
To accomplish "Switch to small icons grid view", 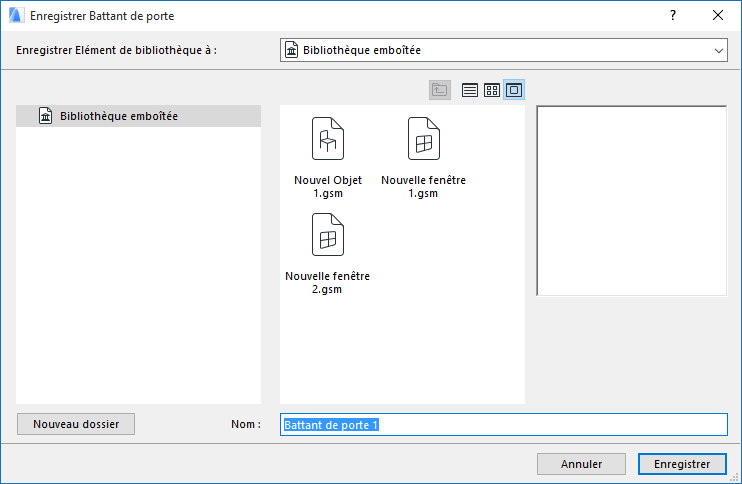I will click(492, 90).
